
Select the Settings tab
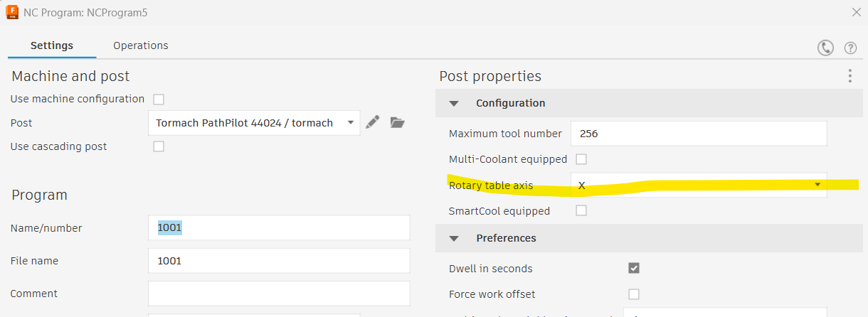pyautogui.click(x=52, y=45)
